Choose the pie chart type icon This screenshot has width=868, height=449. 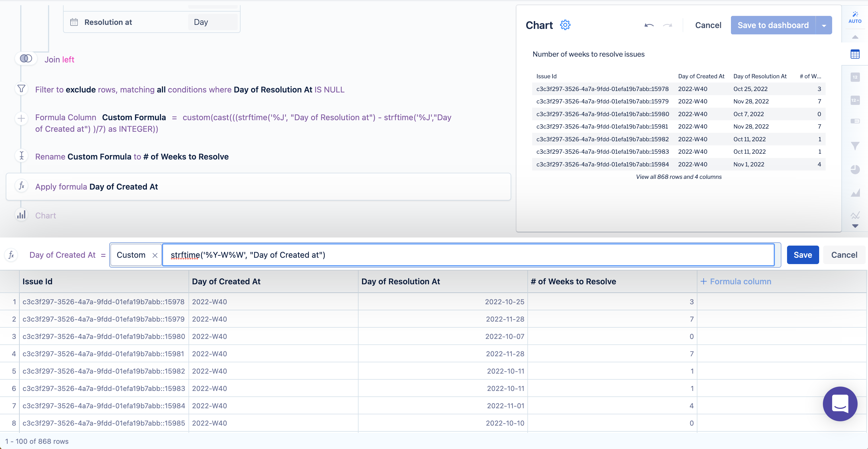855,169
